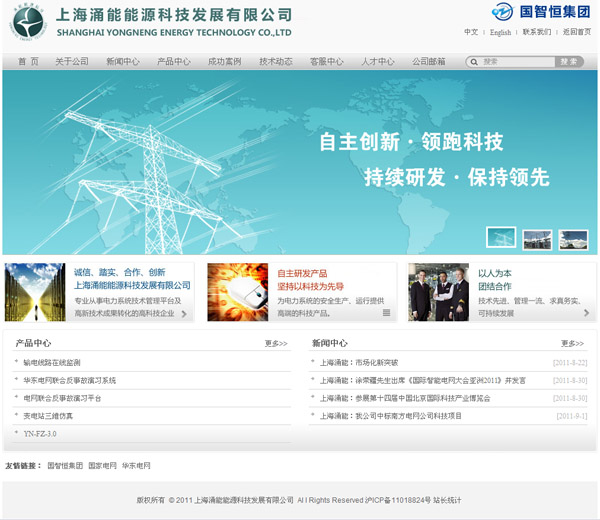Open news 上海涌能：市场化新突破
Image resolution: width=600 pixels, height=520 pixels.
point(359,363)
